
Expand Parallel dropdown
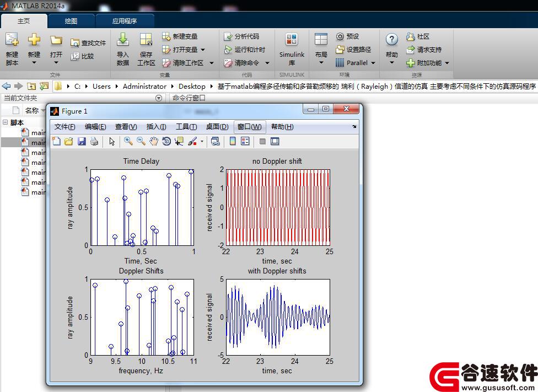click(x=373, y=63)
